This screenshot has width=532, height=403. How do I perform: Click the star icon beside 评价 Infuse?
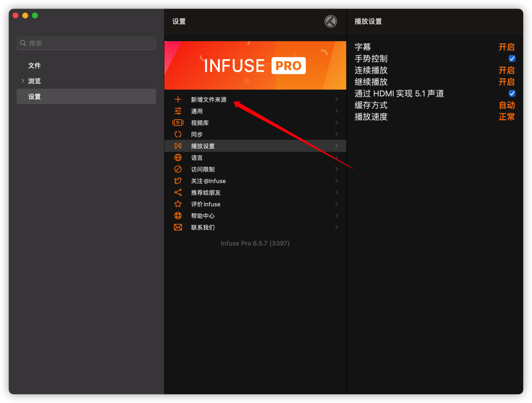(178, 204)
